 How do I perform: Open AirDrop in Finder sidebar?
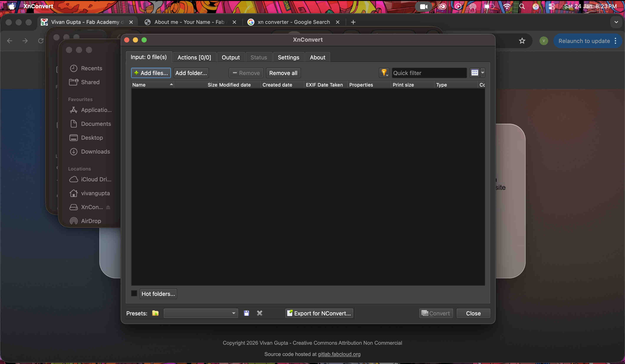91,221
